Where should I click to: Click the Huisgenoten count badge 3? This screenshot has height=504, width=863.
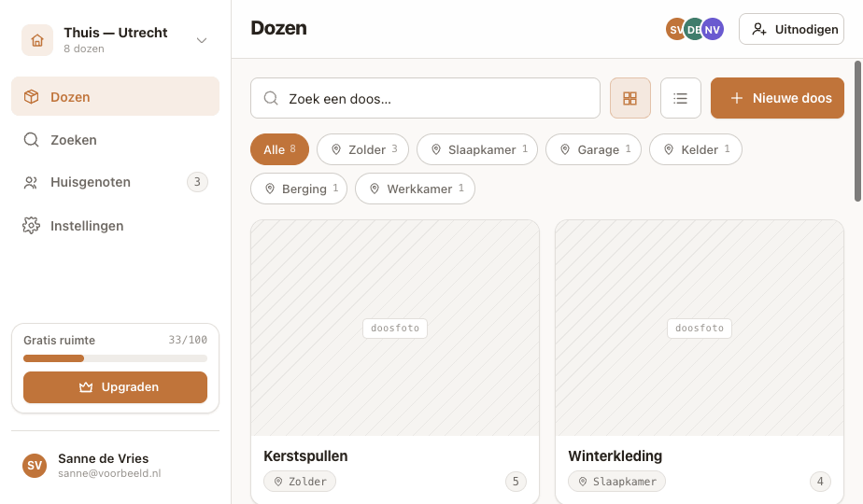[197, 182]
